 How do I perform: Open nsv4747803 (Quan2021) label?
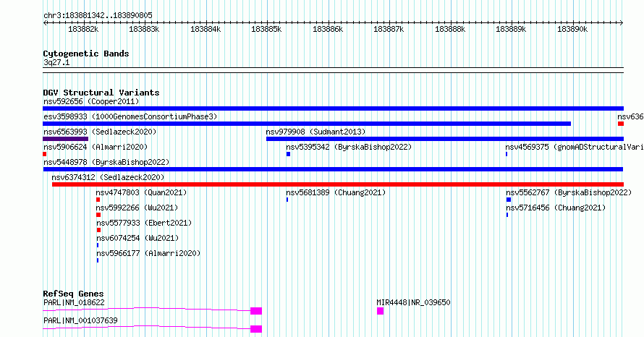141,192
